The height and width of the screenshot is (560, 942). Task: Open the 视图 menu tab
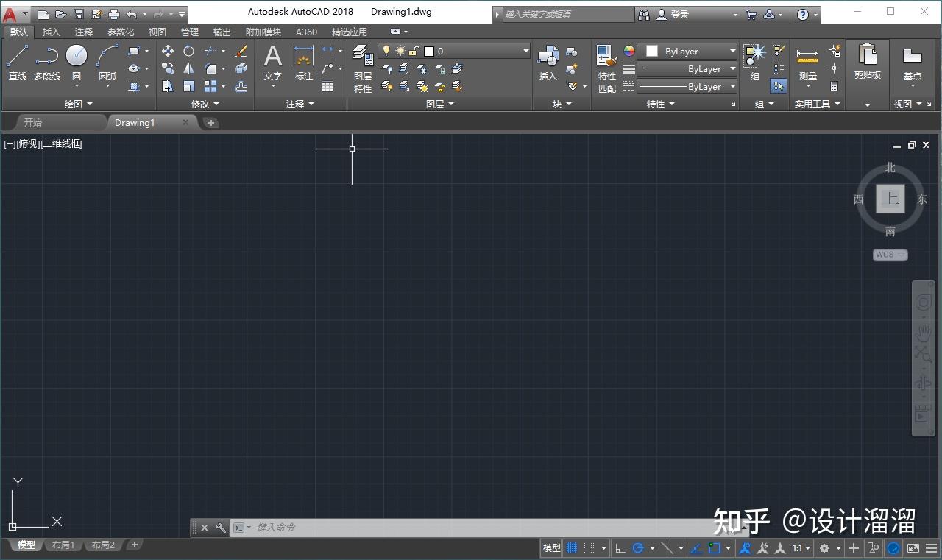[x=157, y=32]
